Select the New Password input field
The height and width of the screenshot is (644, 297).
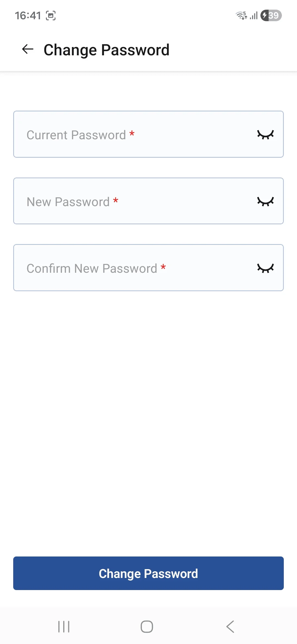(132, 201)
